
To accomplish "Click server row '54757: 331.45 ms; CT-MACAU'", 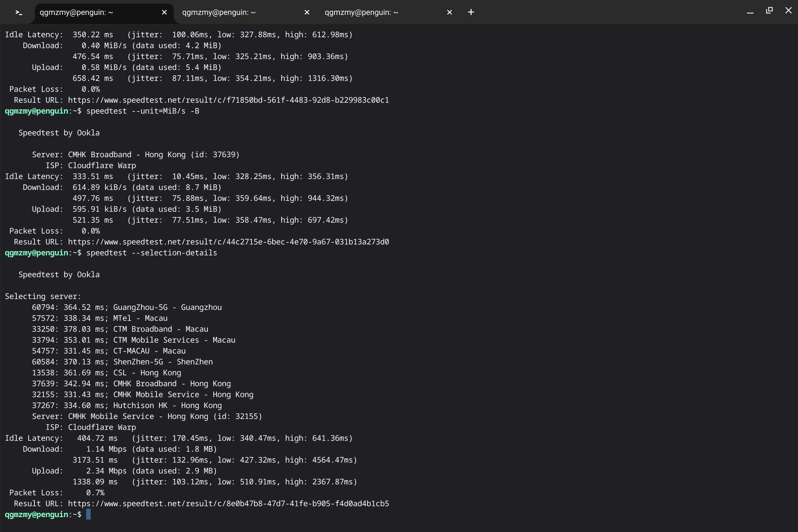I will click(x=109, y=351).
